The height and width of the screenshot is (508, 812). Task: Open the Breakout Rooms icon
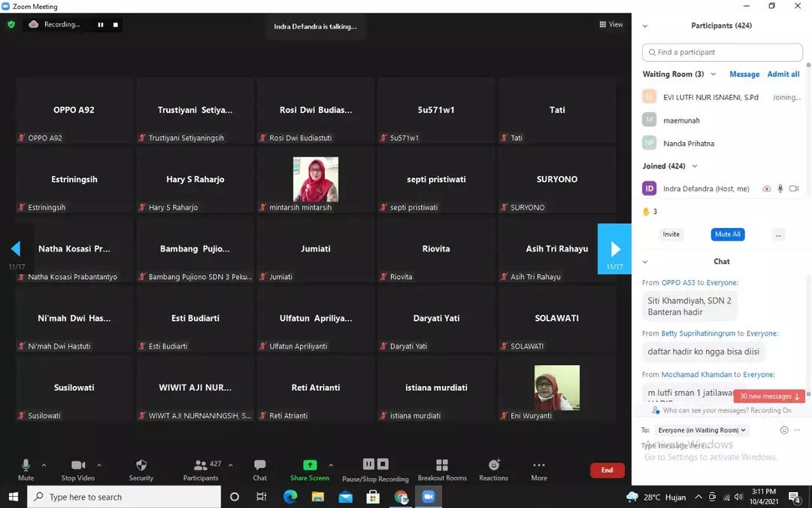point(442,466)
